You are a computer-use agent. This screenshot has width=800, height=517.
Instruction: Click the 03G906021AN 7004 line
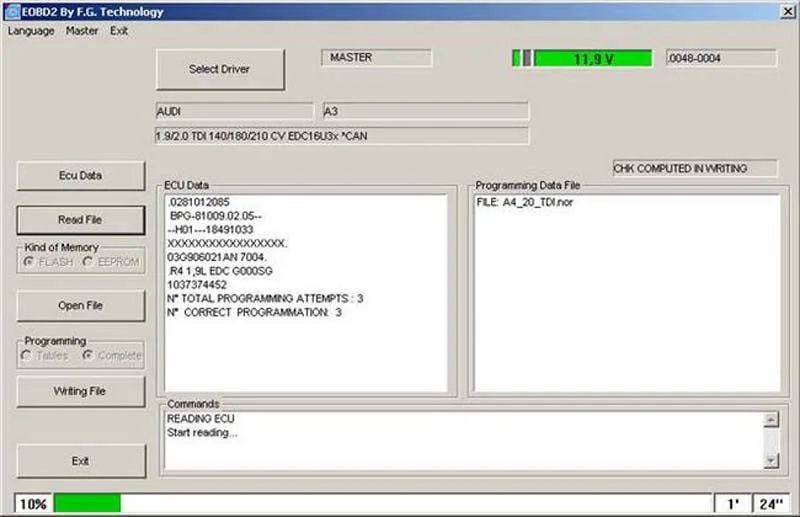(x=217, y=257)
